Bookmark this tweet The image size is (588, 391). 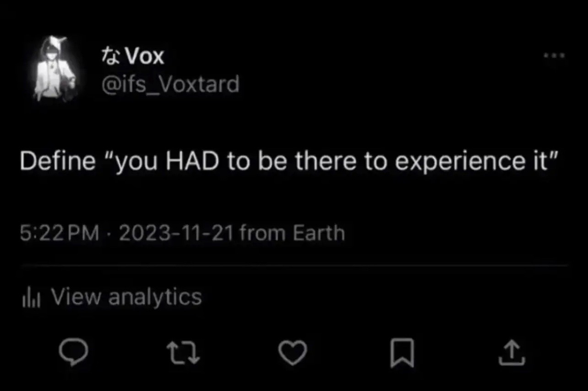pos(403,353)
